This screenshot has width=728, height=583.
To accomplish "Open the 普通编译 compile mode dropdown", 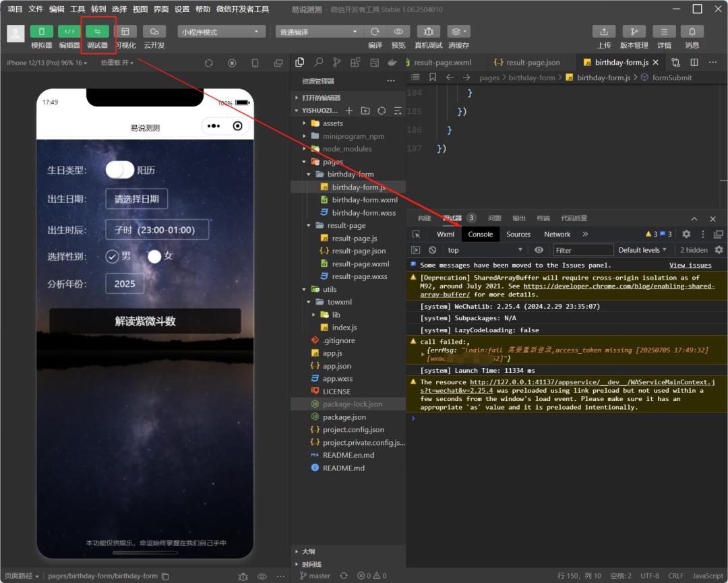I will pyautogui.click(x=319, y=32).
